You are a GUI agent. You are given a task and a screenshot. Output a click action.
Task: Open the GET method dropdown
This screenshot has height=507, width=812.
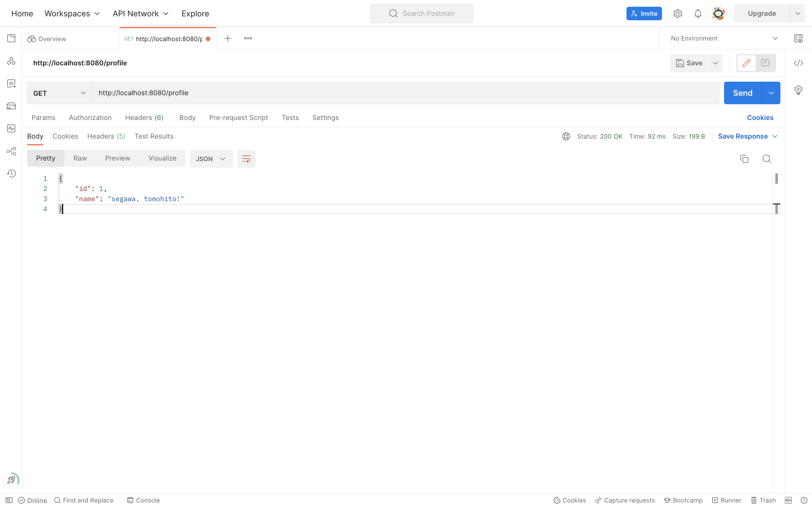click(59, 93)
